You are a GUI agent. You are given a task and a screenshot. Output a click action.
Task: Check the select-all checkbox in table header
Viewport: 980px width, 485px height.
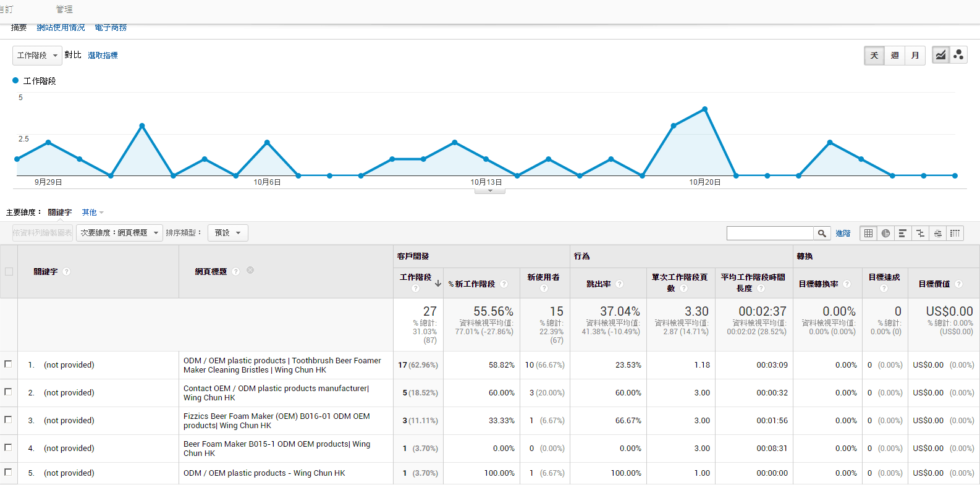[x=9, y=272]
